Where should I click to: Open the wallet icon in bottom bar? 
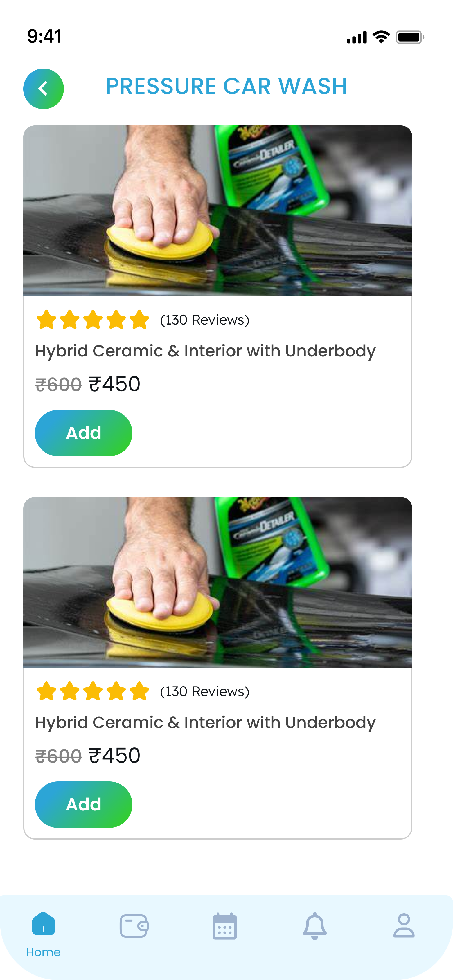click(134, 926)
